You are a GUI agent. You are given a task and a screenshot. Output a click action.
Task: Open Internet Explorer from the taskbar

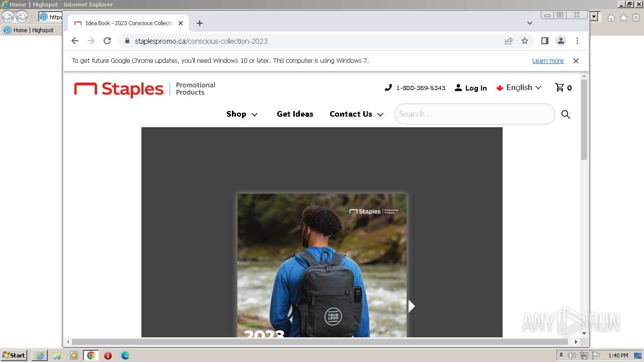click(40, 355)
